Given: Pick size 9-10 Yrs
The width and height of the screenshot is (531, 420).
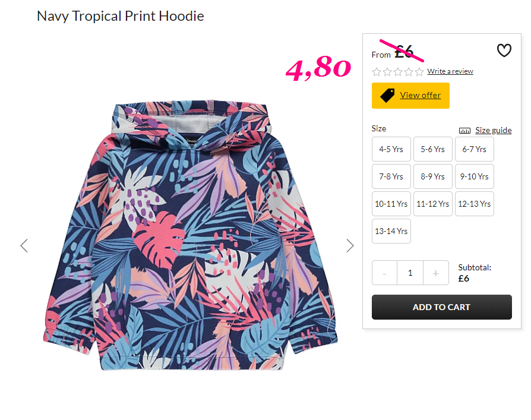Looking at the screenshot, I should [475, 176].
